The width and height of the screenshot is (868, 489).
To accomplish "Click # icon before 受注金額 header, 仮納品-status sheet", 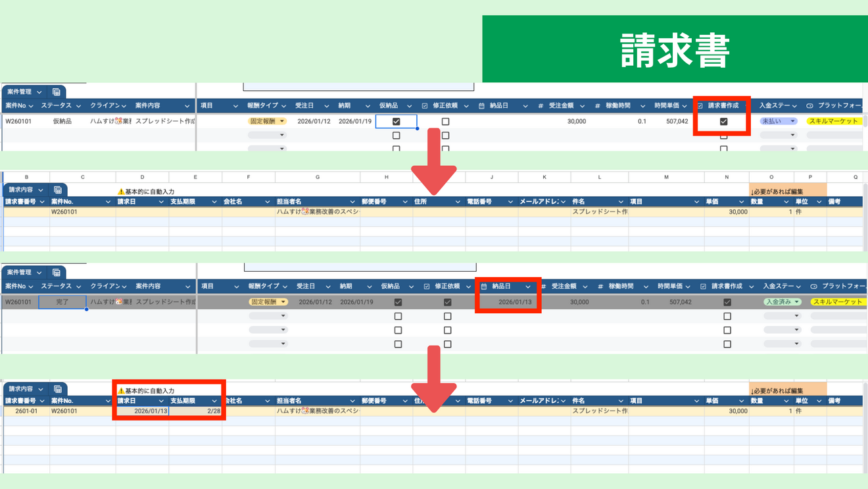I will coord(541,106).
